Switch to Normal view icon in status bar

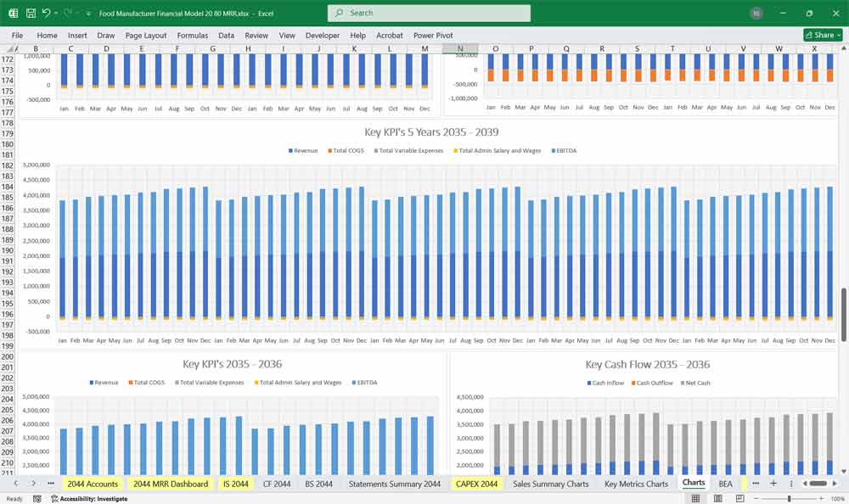694,499
